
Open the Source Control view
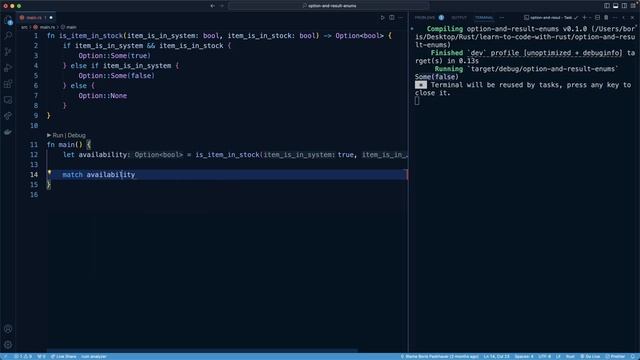click(x=8, y=52)
